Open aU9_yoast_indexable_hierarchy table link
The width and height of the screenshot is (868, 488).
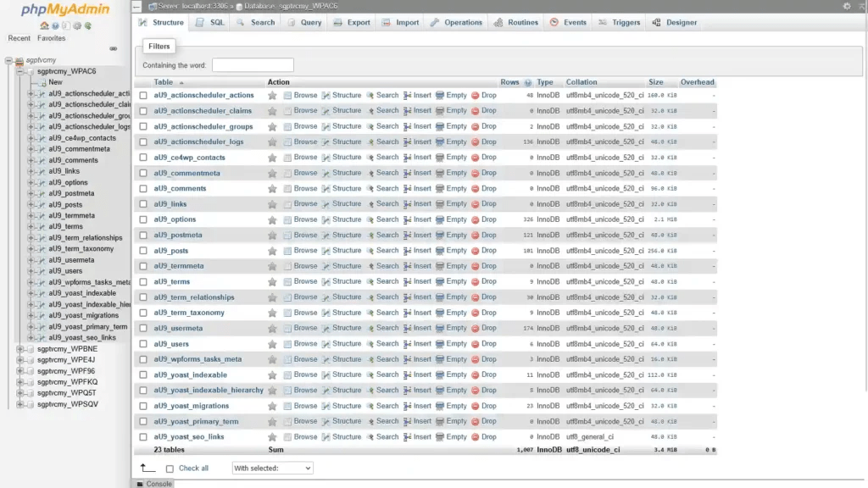tap(209, 391)
